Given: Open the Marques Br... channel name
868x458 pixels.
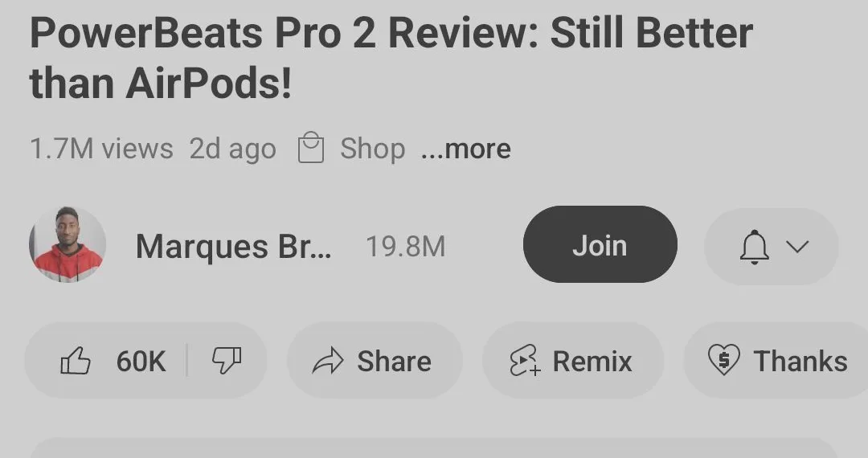Looking at the screenshot, I should pos(233,247).
